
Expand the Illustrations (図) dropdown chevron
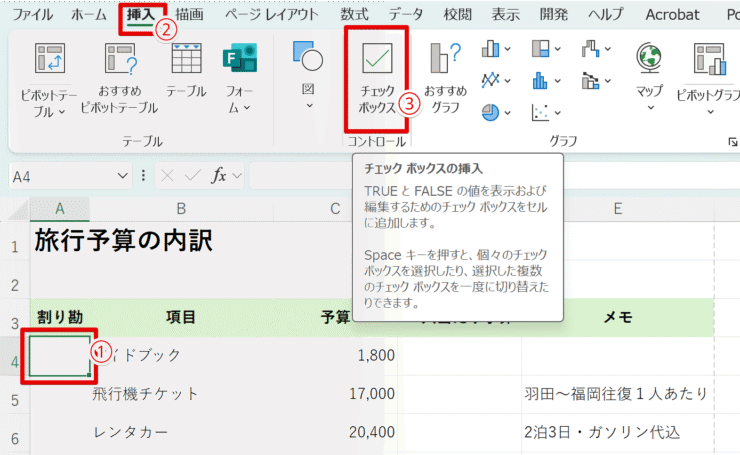(x=309, y=106)
